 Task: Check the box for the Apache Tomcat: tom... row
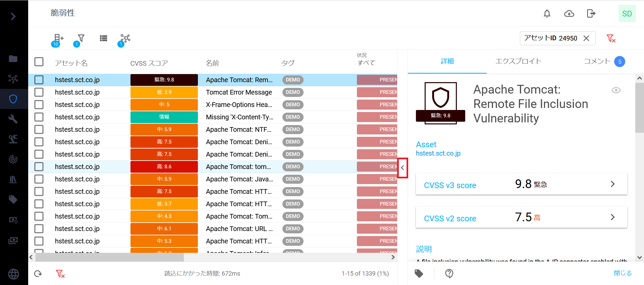point(39,167)
